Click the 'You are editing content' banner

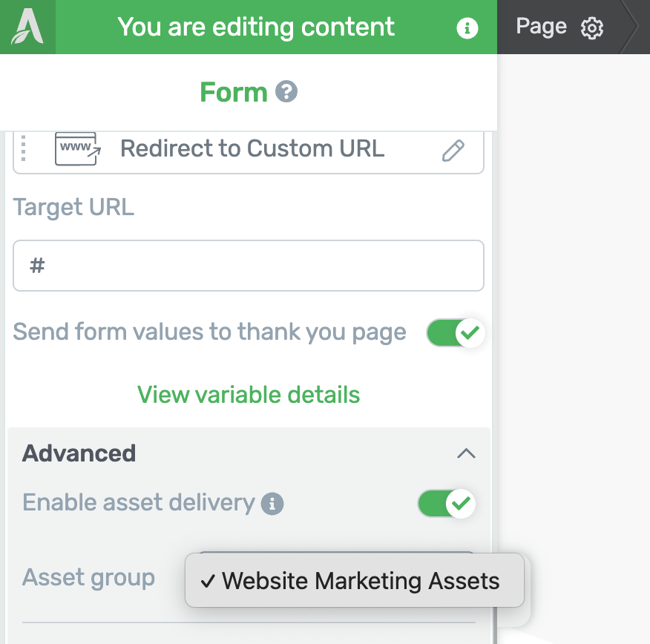256,27
